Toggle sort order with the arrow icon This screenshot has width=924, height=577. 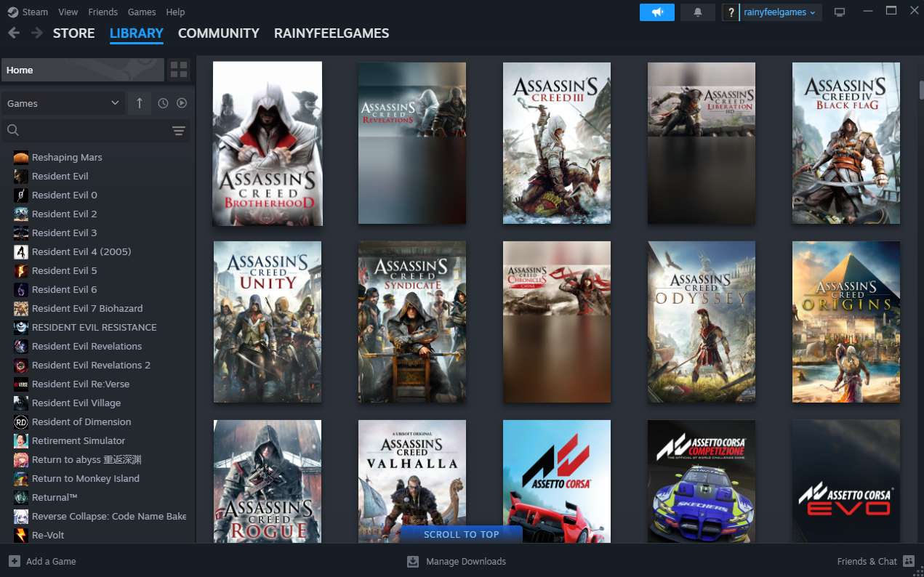click(x=139, y=102)
